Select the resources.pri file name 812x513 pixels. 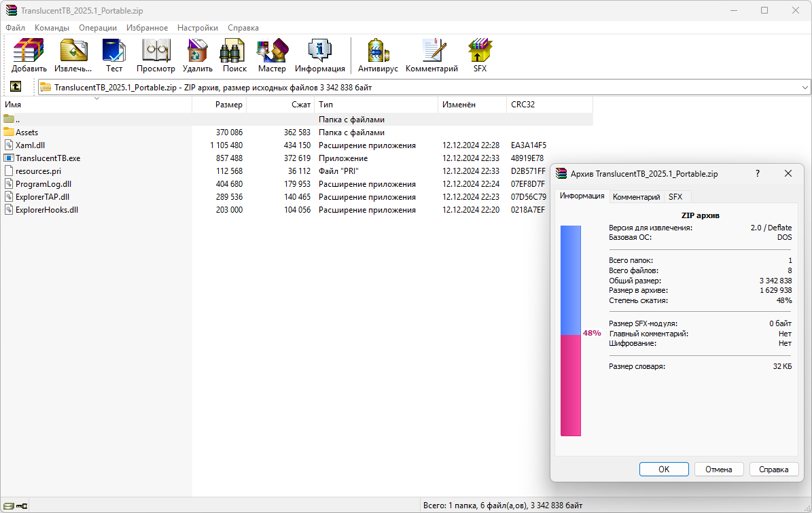point(38,171)
